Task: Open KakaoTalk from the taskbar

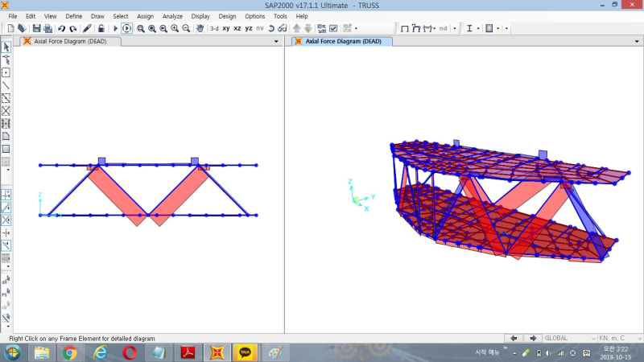Action: [246, 352]
